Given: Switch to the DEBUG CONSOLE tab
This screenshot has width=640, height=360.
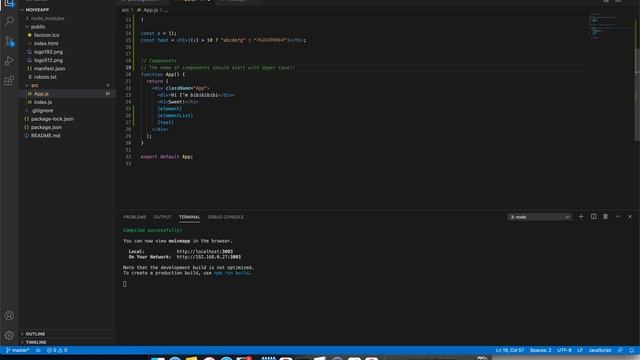Looking at the screenshot, I should 226,217.
